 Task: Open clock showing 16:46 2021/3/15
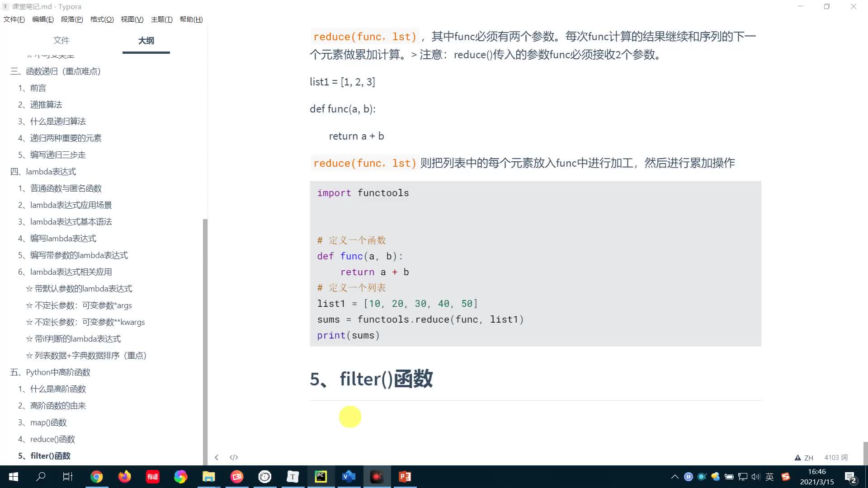point(817,477)
